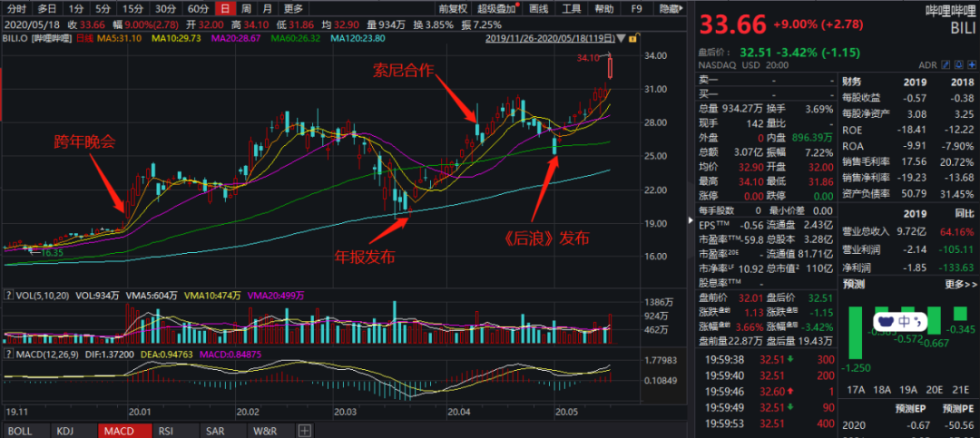Image resolution: width=980 pixels, height=438 pixels.
Task: Open the 帮助 help menu
Action: (603, 9)
